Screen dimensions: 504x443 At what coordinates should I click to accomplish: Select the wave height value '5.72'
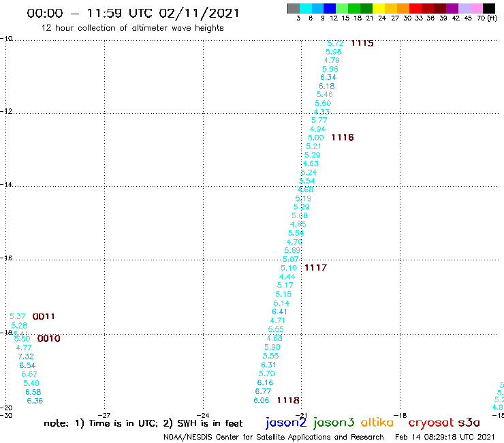[335, 43]
